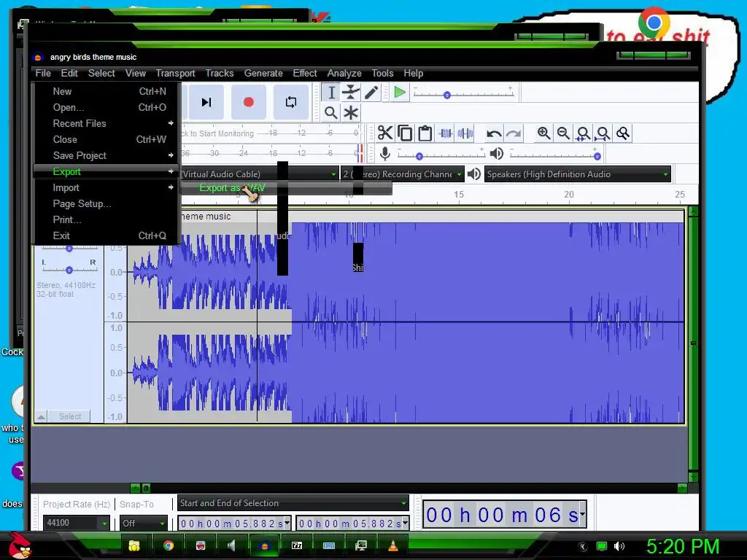Adjust the track pan L-R slider
747x560 pixels.
tap(69, 270)
